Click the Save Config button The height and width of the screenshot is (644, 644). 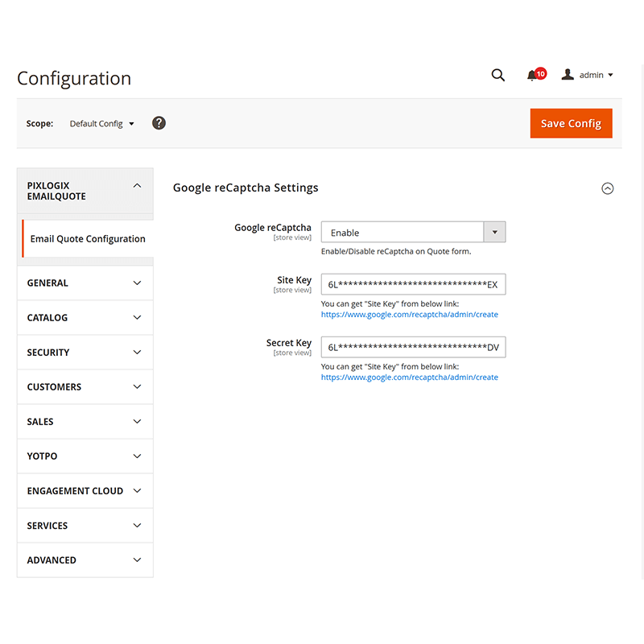(x=571, y=123)
